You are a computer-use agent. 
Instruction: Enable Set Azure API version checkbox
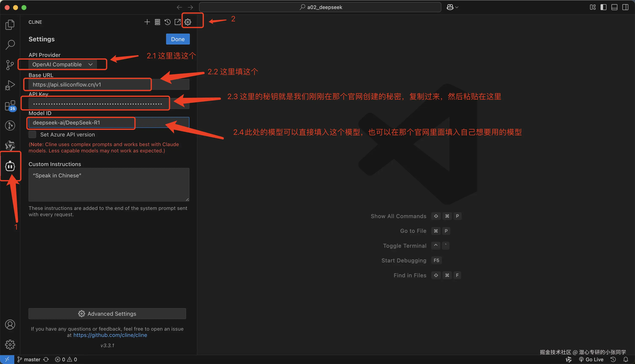33,135
